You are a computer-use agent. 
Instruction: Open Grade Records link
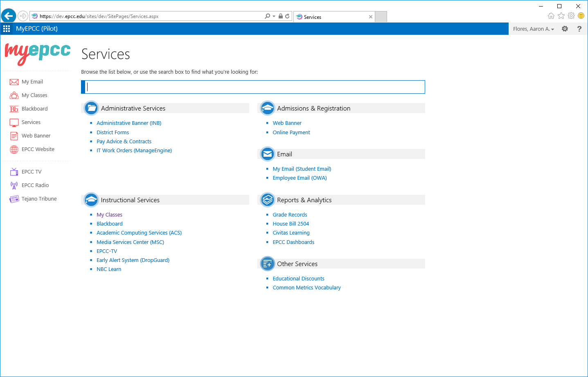pyautogui.click(x=290, y=215)
